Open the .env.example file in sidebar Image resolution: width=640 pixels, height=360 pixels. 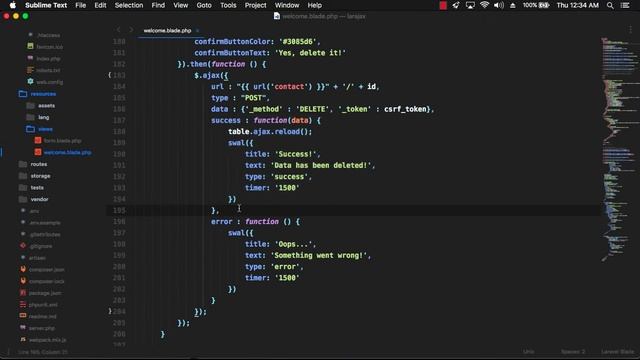tap(45, 223)
